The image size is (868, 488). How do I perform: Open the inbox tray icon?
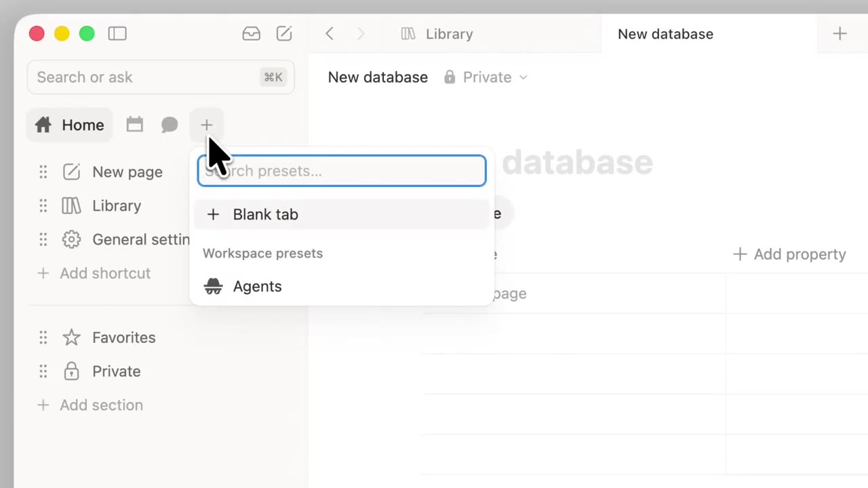click(x=252, y=33)
